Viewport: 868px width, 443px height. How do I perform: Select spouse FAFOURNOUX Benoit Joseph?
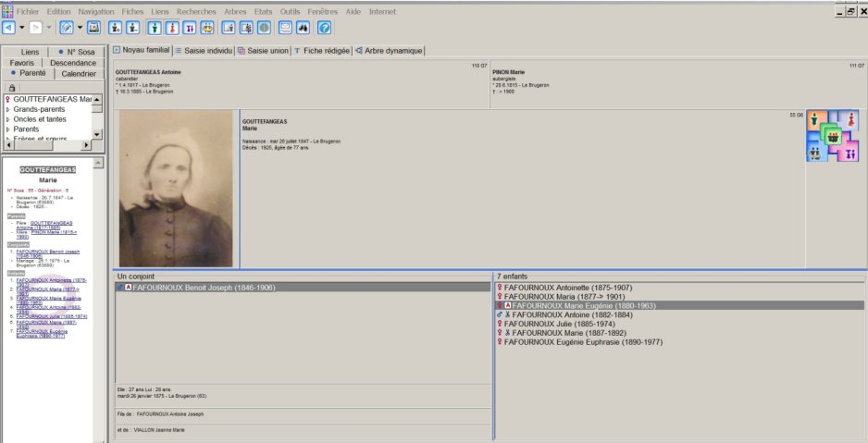[x=204, y=288]
